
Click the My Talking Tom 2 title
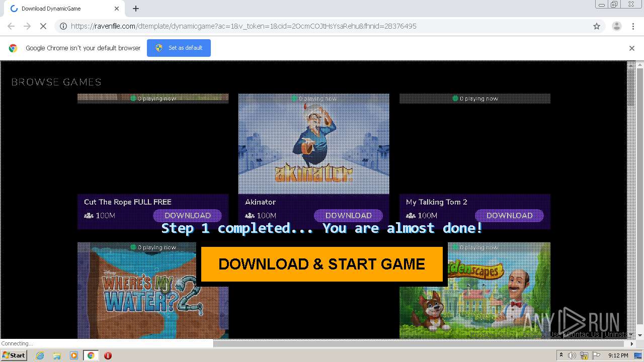437,202
